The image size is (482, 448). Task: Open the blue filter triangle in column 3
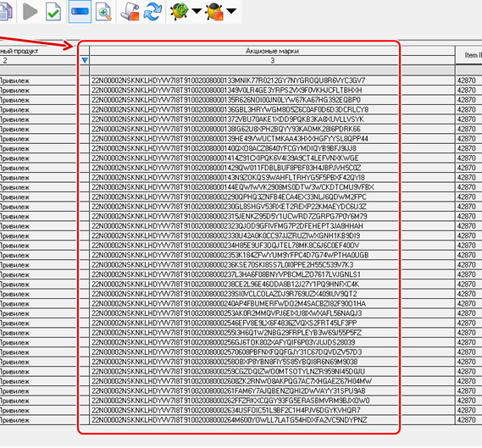click(x=85, y=60)
